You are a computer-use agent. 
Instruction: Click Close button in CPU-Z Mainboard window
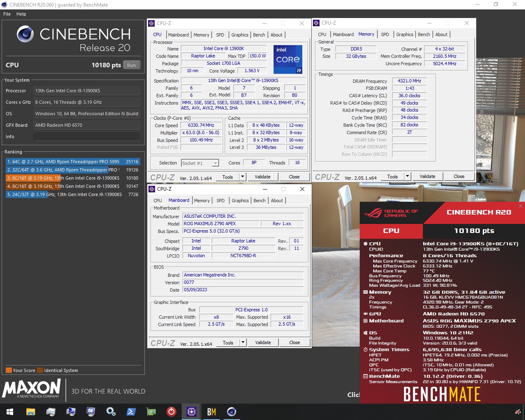click(294, 342)
